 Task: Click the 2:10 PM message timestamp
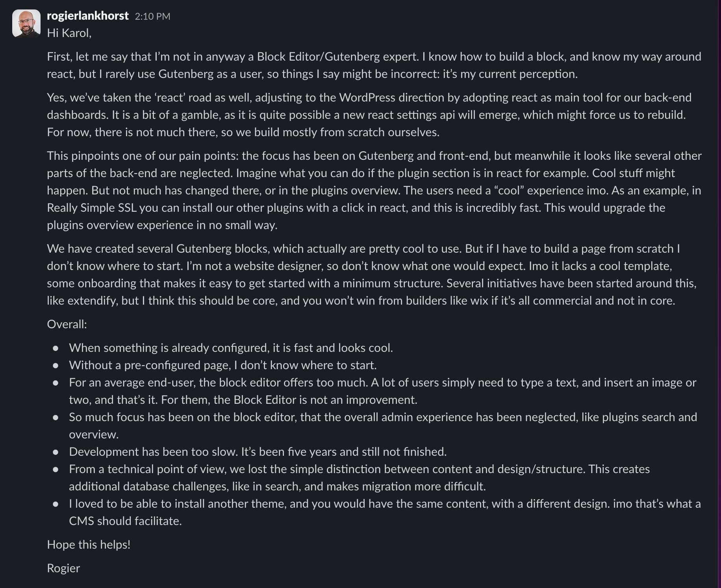[x=152, y=16]
